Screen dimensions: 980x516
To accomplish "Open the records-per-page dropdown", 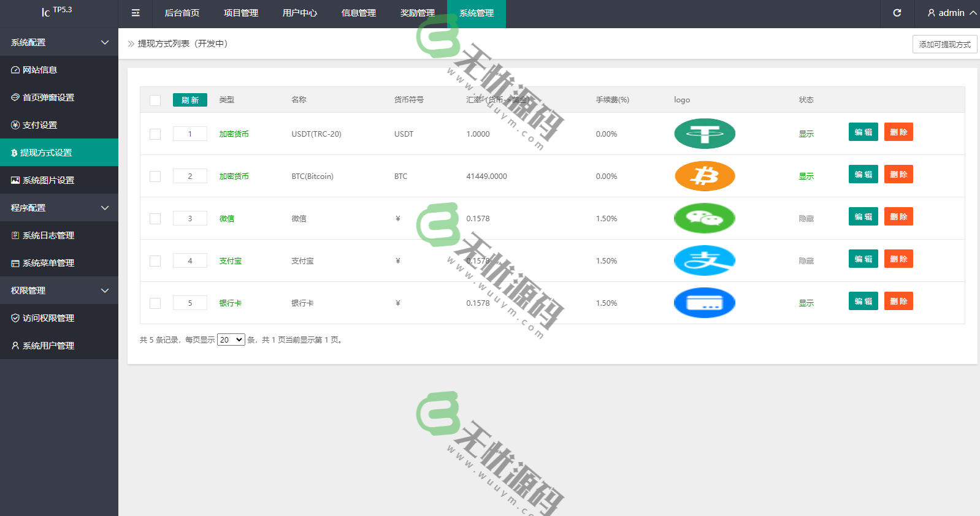I will click(231, 340).
